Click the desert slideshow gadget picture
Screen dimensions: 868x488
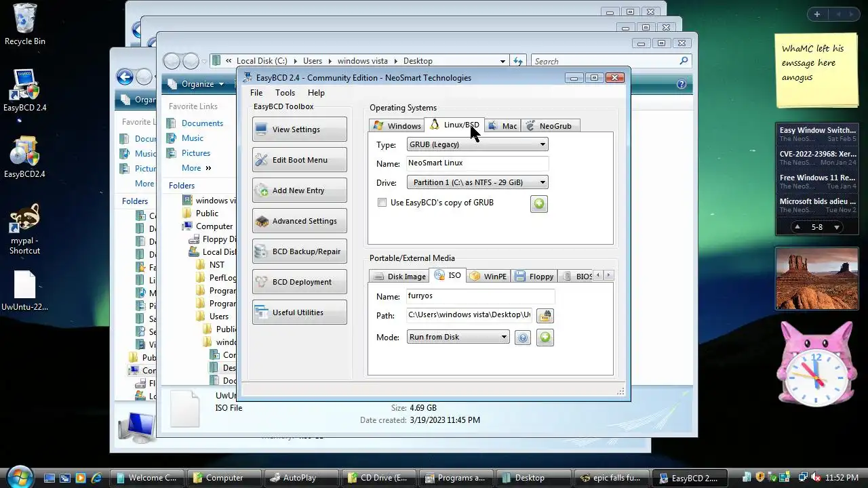click(817, 279)
